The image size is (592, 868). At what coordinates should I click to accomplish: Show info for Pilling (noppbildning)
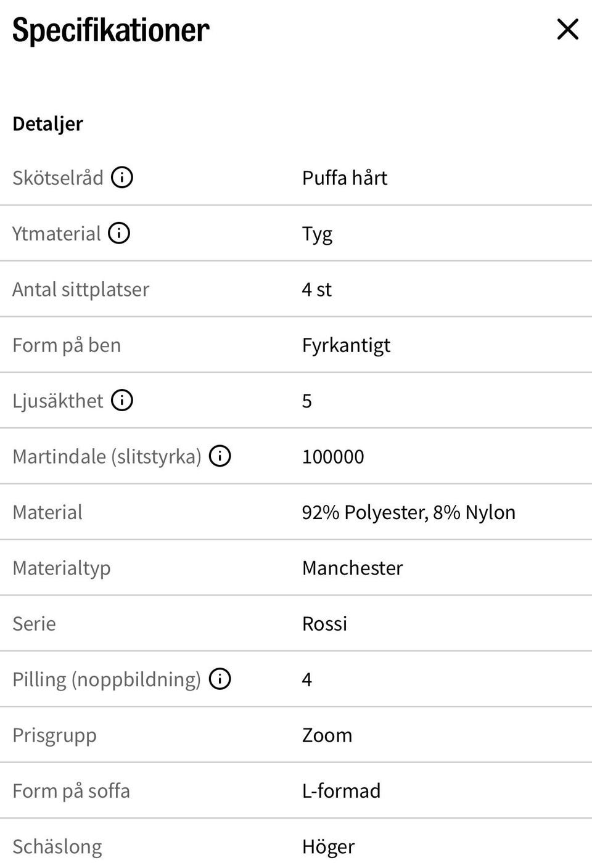pos(220,679)
